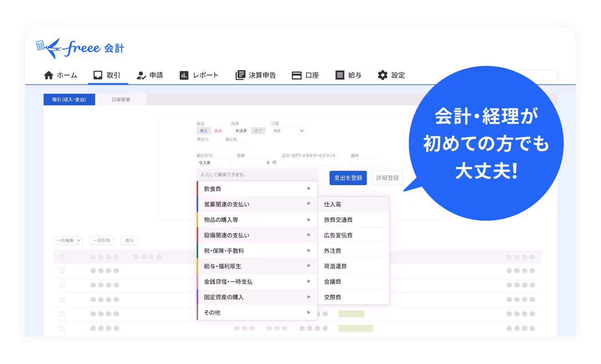
Task: Click the 取引 inbox tray icon
Action: pos(97,75)
